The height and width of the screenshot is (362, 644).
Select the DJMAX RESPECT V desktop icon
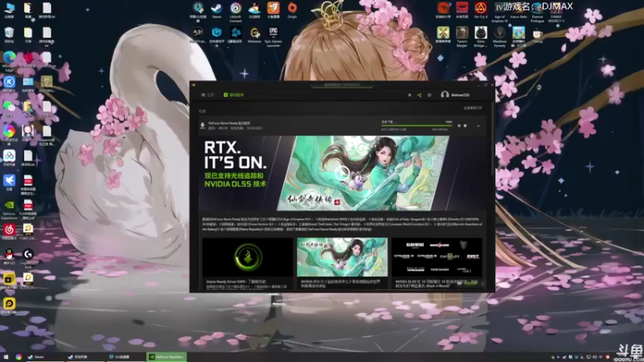point(556,12)
